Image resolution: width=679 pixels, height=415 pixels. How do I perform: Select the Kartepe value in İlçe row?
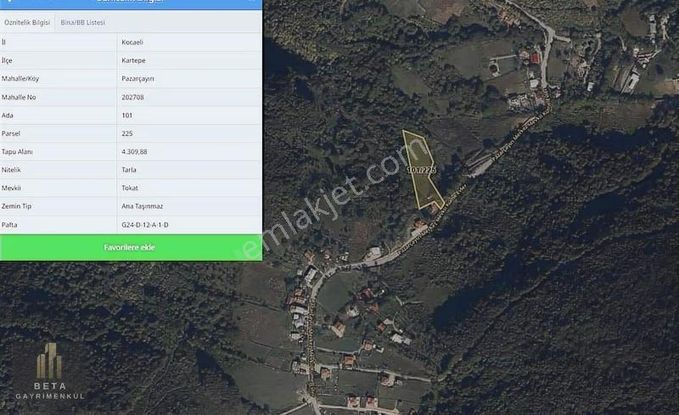[133, 61]
